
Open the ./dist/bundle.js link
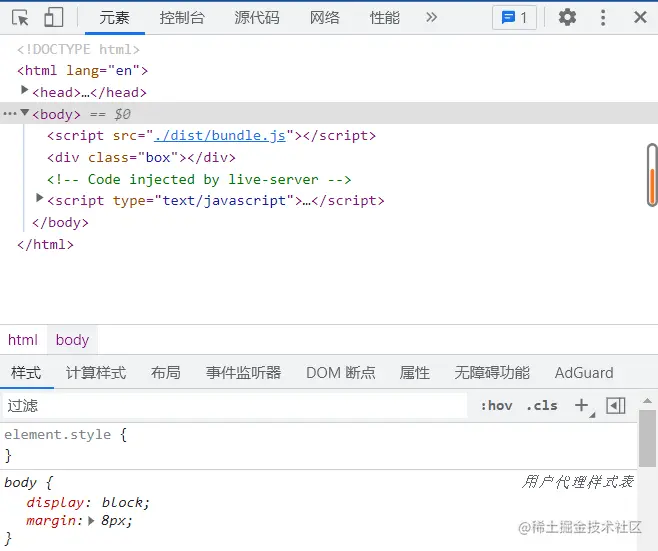pyautogui.click(x=220, y=136)
